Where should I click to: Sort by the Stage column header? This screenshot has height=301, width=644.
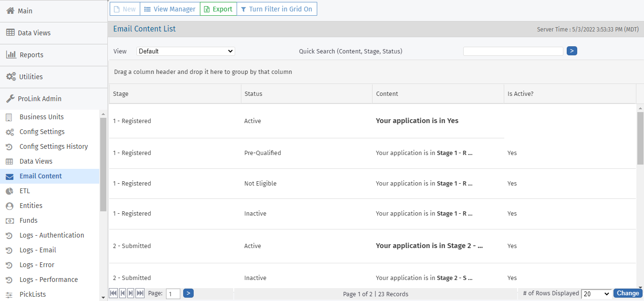121,94
